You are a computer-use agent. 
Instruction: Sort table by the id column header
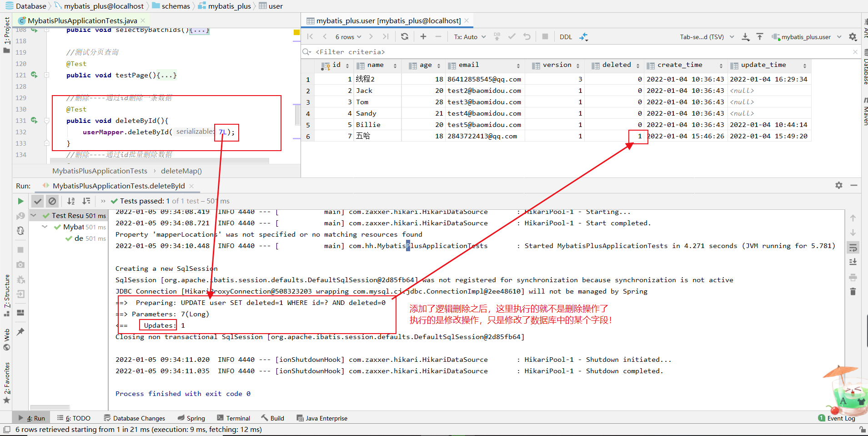point(335,65)
